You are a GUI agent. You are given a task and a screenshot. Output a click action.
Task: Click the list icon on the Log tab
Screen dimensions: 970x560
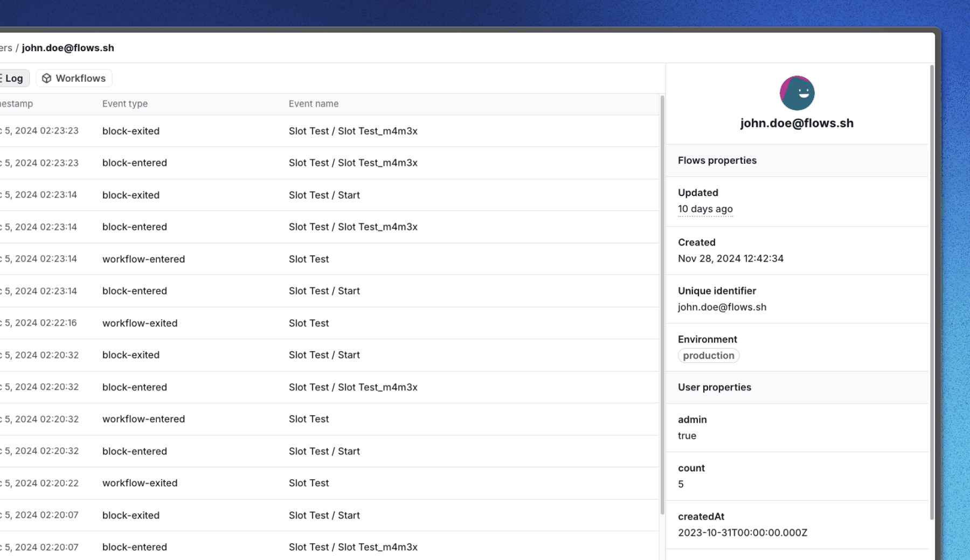point(1,78)
